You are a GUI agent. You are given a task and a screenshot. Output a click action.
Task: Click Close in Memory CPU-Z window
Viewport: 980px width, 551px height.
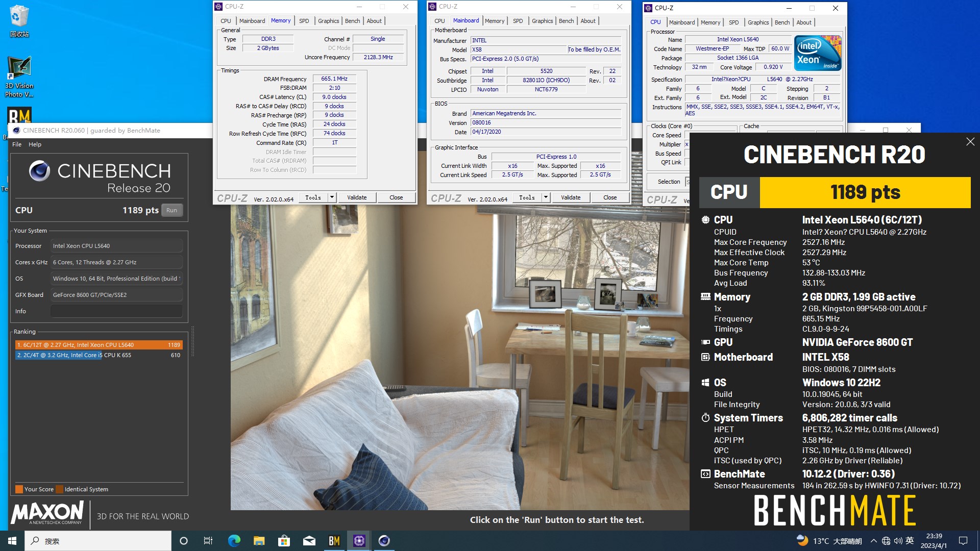tap(396, 197)
